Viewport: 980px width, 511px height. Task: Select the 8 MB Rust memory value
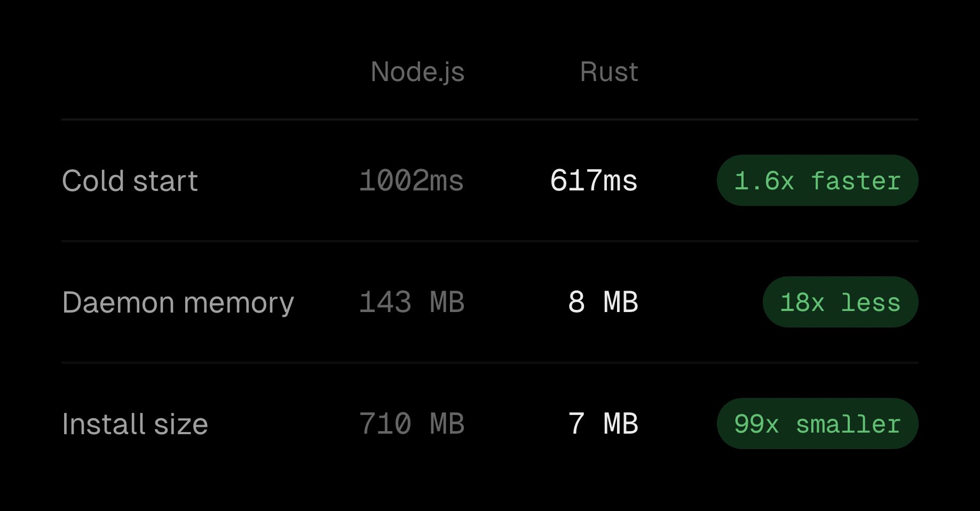(x=603, y=302)
